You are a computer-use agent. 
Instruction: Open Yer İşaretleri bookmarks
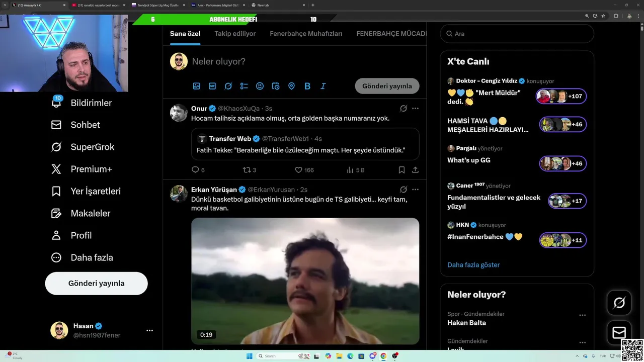(x=86, y=191)
